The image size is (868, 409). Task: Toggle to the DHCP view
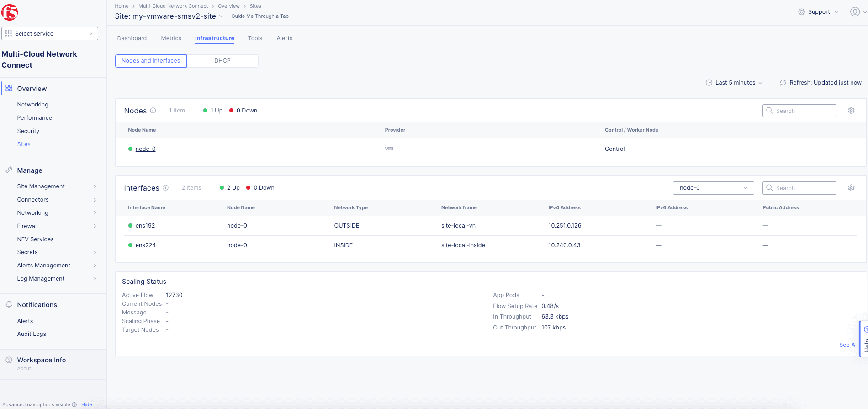[x=222, y=61]
